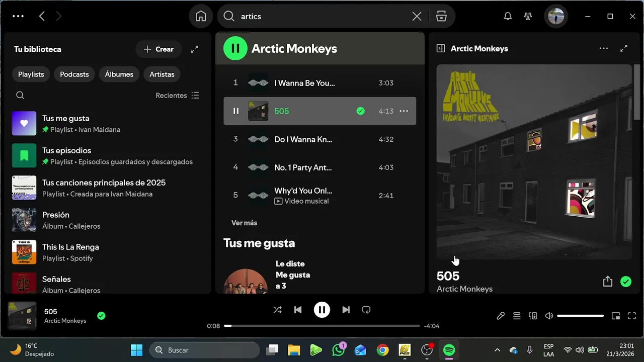Image resolution: width=644 pixels, height=362 pixels.
Task: Open the Señales album
Action: pos(107,282)
